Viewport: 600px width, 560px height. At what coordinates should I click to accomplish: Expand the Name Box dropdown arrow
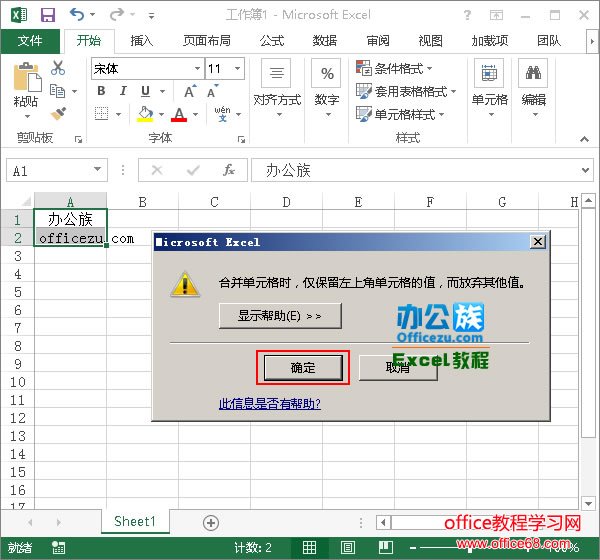pos(98,170)
